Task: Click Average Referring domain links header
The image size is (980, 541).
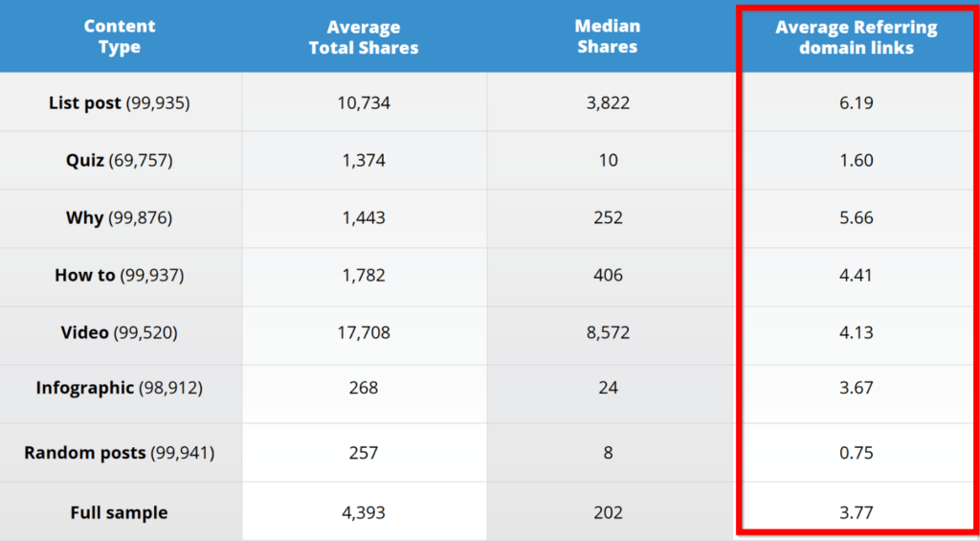Action: click(x=857, y=37)
